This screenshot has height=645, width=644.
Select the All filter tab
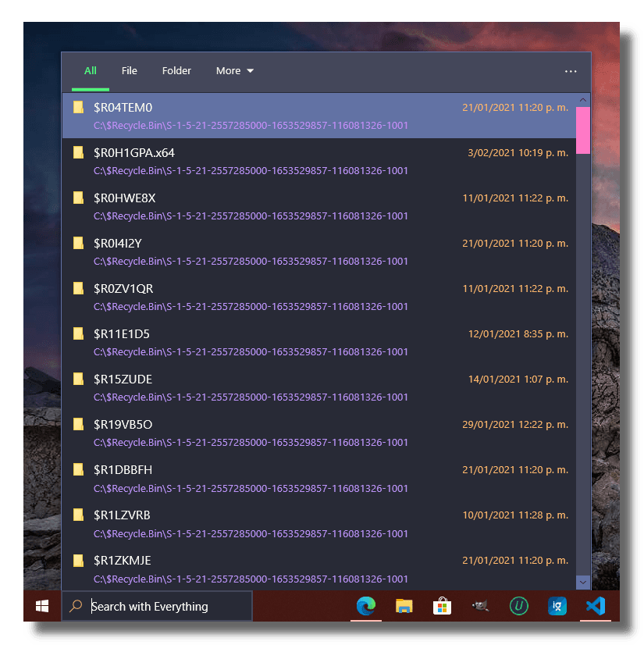click(90, 71)
